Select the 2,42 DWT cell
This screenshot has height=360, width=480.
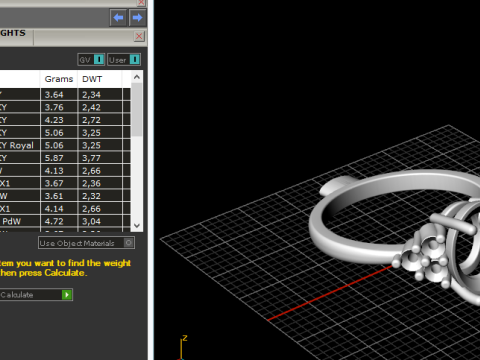[x=100, y=107]
